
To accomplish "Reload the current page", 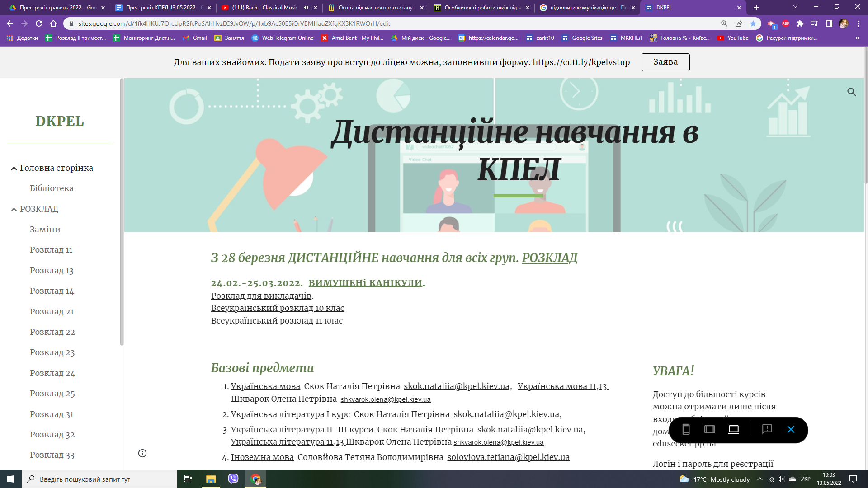I will pyautogui.click(x=39, y=23).
